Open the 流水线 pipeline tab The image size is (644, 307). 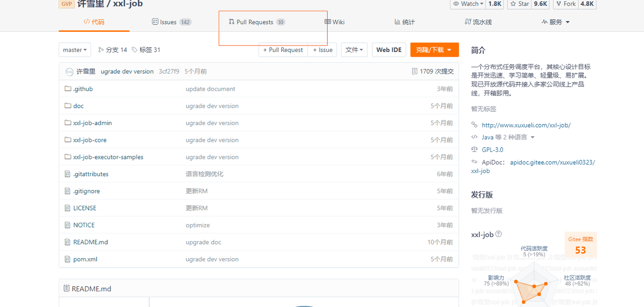coord(478,22)
